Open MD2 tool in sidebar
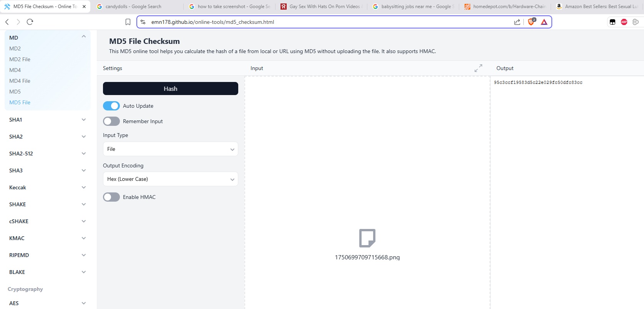Screen dimensions: 644x309 tap(15, 48)
